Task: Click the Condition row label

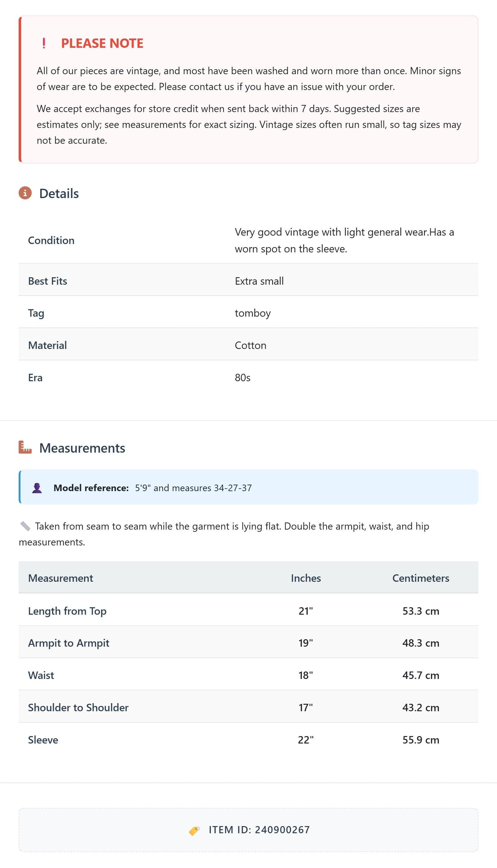Action: coord(51,241)
